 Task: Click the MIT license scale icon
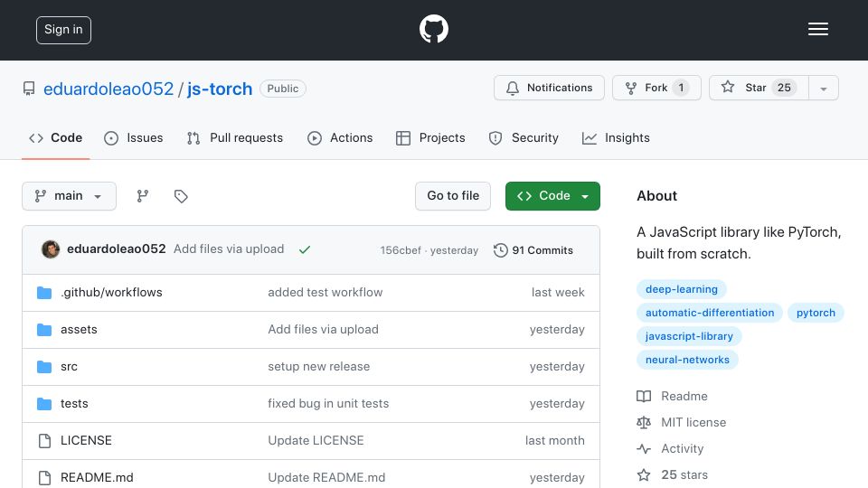click(644, 423)
